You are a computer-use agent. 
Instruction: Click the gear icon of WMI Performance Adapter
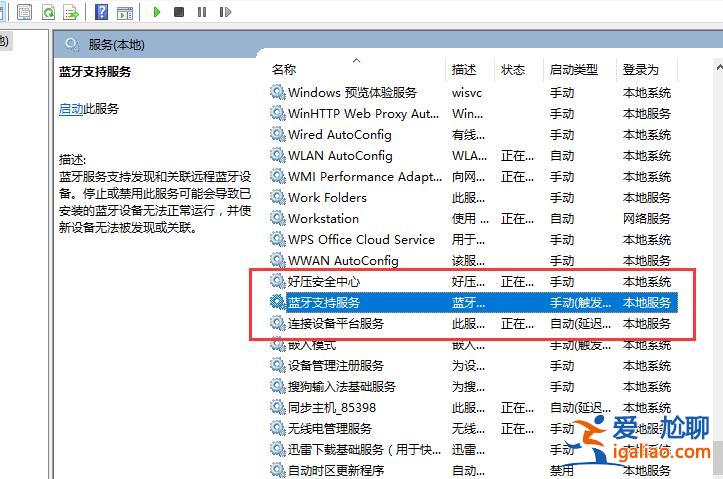(x=278, y=176)
